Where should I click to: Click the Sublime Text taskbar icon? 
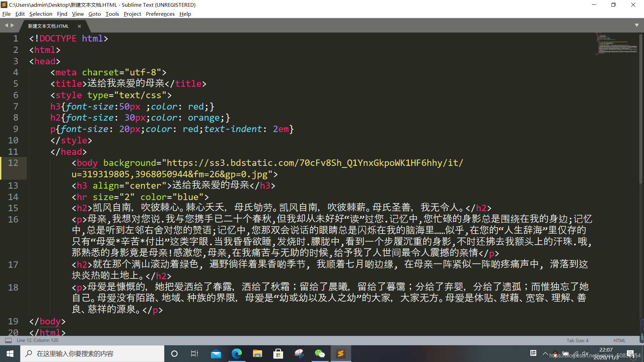pyautogui.click(x=340, y=354)
